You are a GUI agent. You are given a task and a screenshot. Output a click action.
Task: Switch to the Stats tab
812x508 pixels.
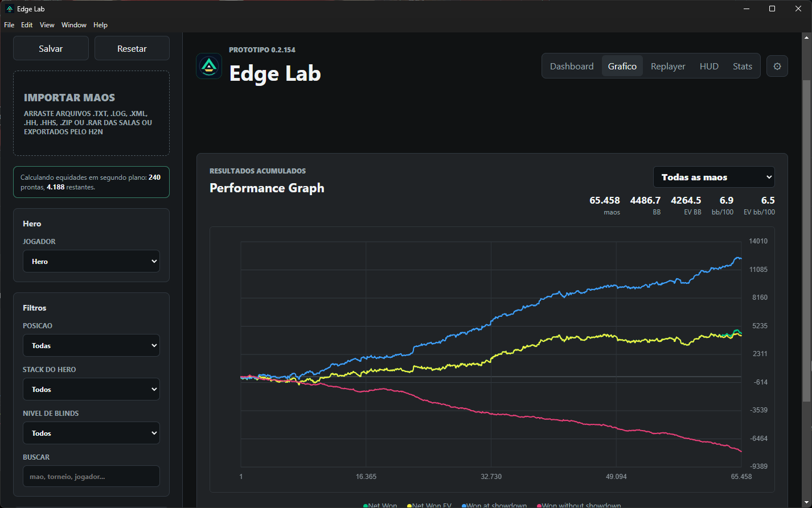[743, 66]
